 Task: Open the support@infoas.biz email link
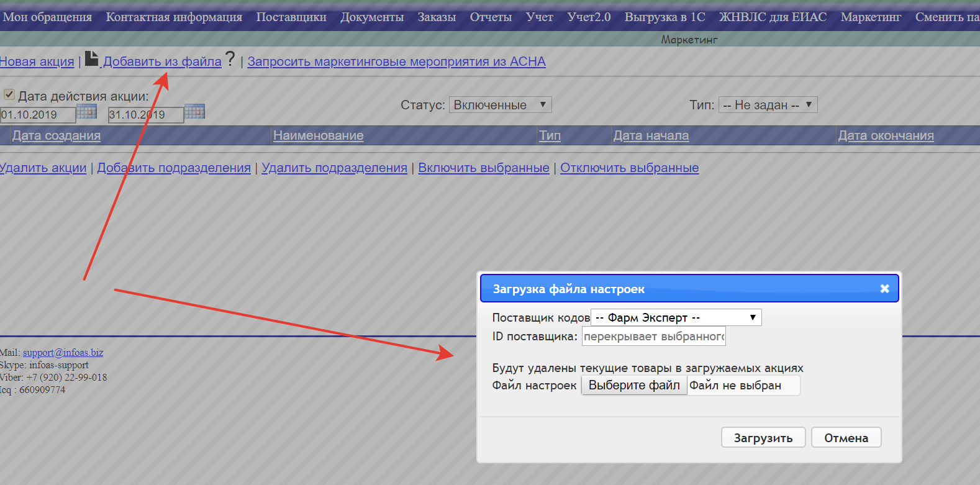point(63,353)
